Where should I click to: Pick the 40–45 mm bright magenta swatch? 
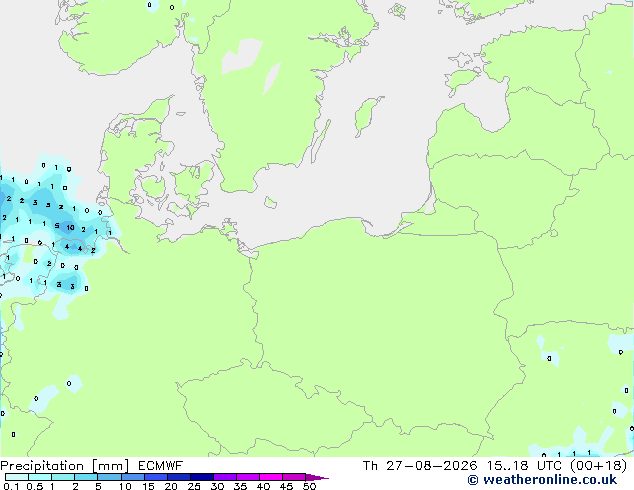click(271, 477)
